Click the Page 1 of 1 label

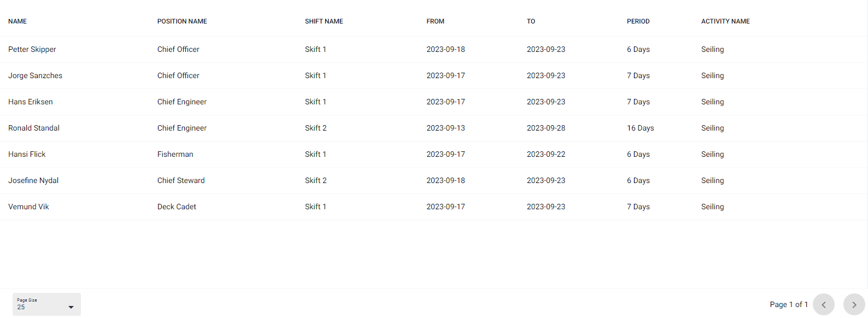[x=789, y=304]
